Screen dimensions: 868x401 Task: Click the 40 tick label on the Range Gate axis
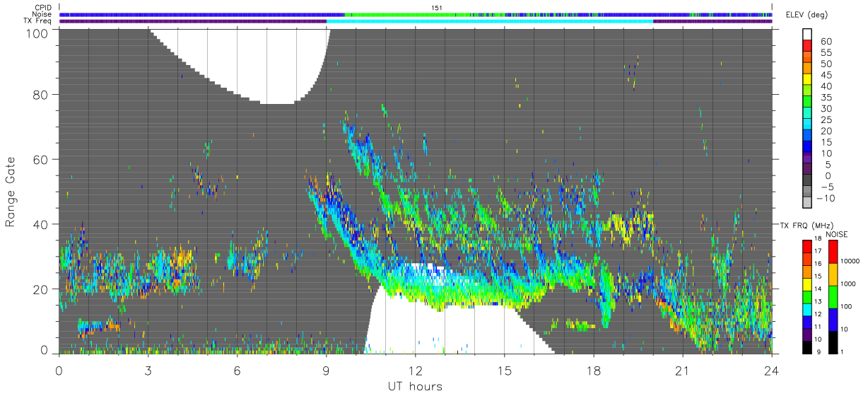tap(40, 224)
